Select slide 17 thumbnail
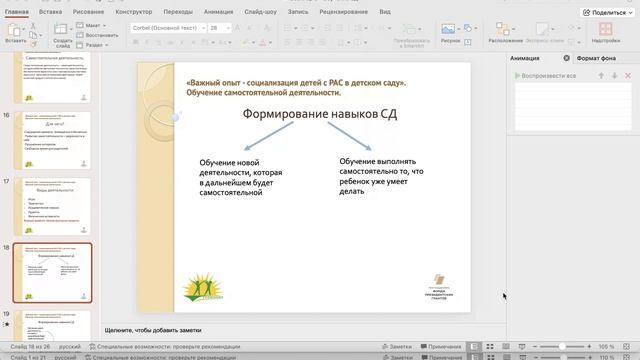This screenshot has height=360, width=640. click(x=52, y=207)
